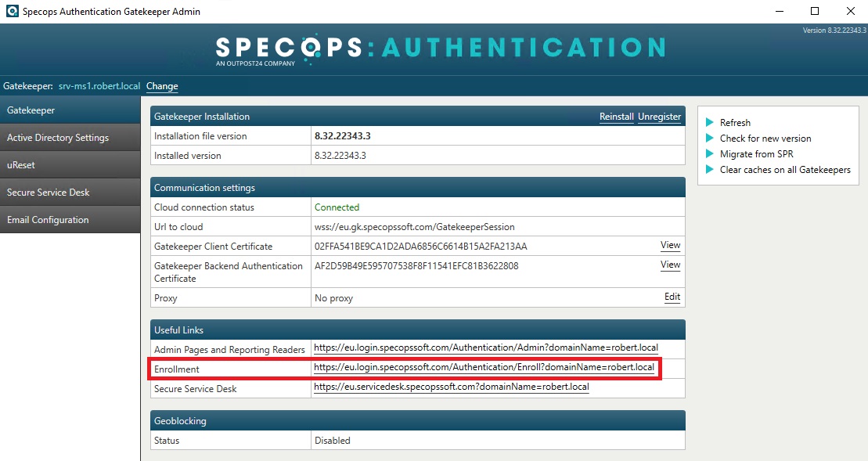Click the wss://eu.gk.specopssoft.com cloud URL value
Viewport: 868px width, 461px height.
coord(415,227)
